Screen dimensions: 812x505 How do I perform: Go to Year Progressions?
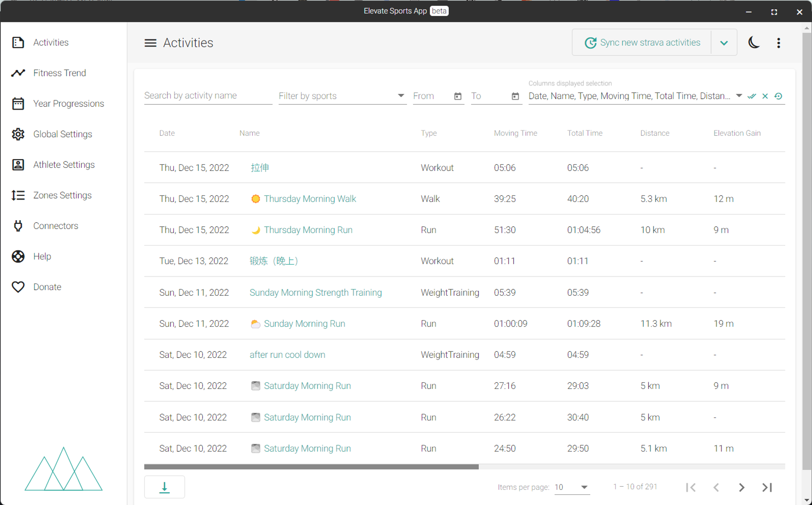pyautogui.click(x=69, y=104)
